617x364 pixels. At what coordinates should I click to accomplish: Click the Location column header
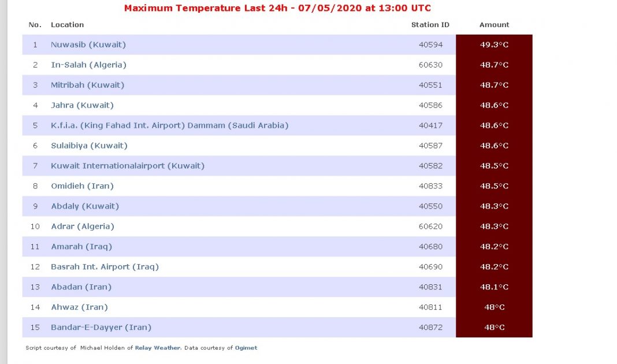(67, 25)
